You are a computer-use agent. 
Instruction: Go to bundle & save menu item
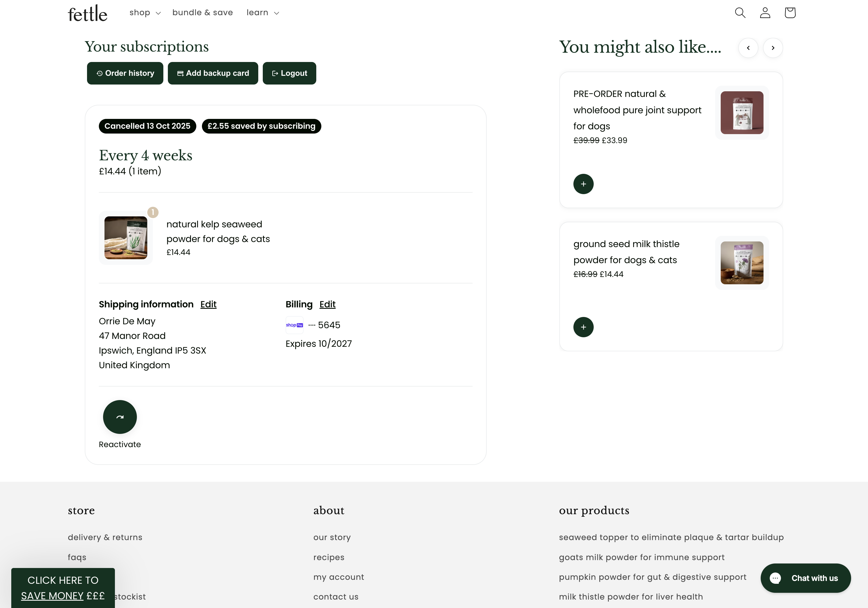(202, 12)
